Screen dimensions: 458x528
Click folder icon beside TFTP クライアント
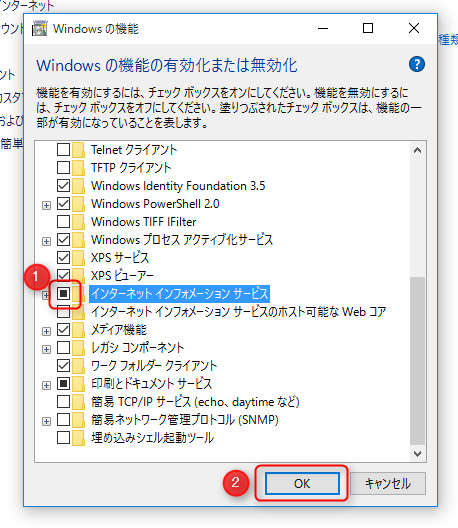[78, 167]
